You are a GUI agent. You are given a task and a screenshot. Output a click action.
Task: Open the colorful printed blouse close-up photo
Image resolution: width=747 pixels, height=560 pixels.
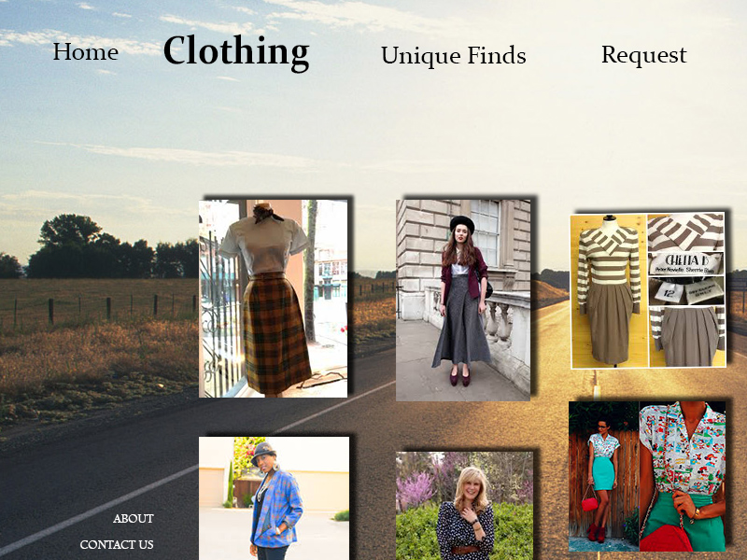[683, 476]
